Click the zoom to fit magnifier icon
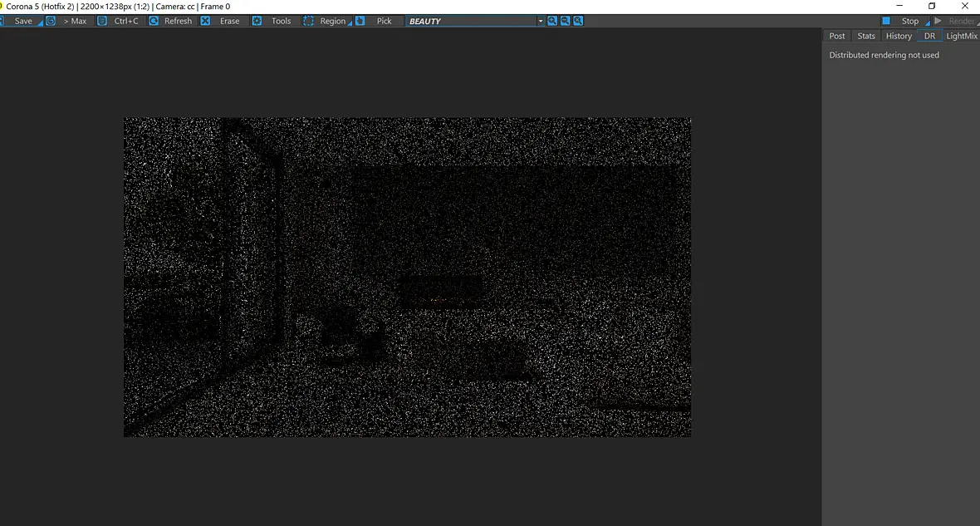 [x=579, y=22]
